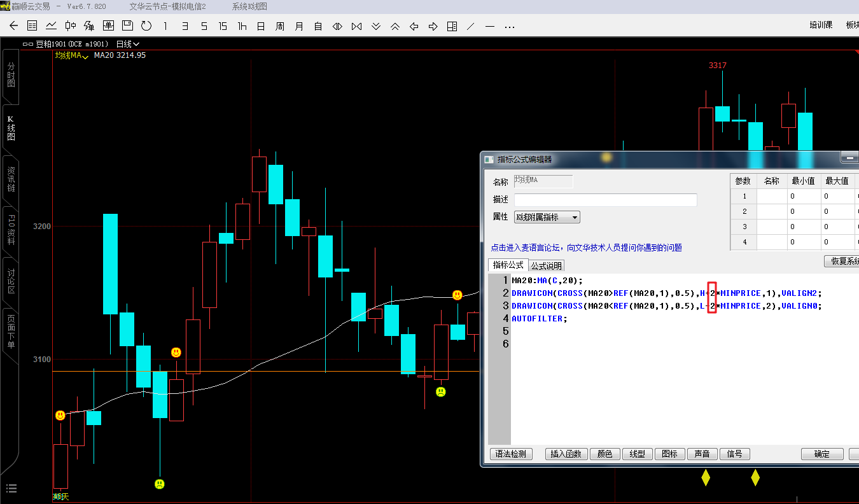Click the save disk icon in the toolbar
The height and width of the screenshot is (504, 859).
click(x=127, y=26)
